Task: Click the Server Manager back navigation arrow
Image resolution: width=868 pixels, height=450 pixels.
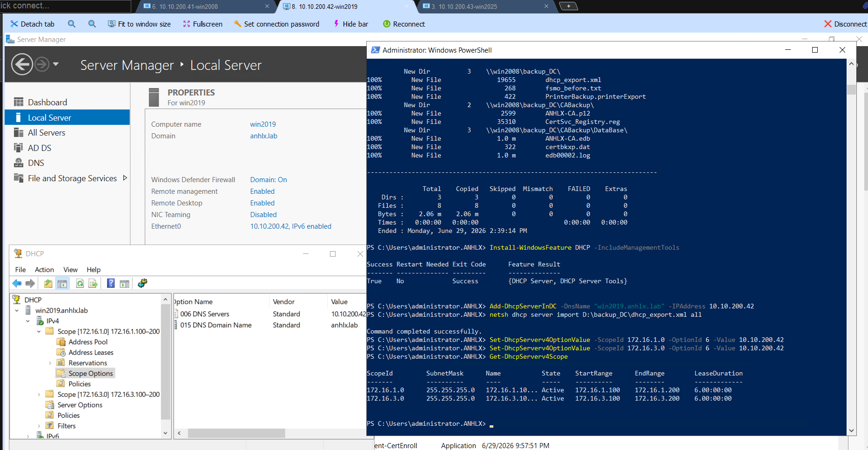Action: [x=22, y=64]
